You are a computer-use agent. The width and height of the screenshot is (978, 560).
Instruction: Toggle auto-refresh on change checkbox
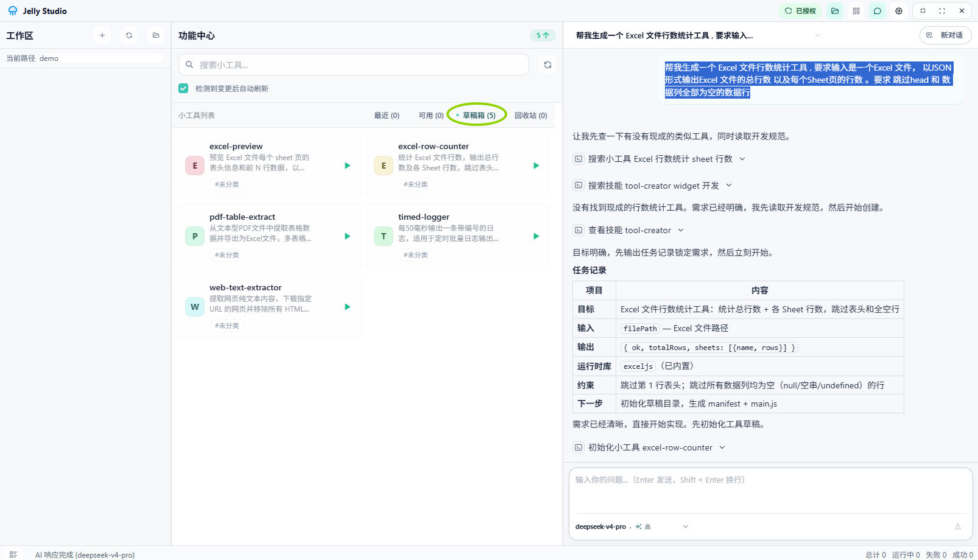pyautogui.click(x=183, y=88)
